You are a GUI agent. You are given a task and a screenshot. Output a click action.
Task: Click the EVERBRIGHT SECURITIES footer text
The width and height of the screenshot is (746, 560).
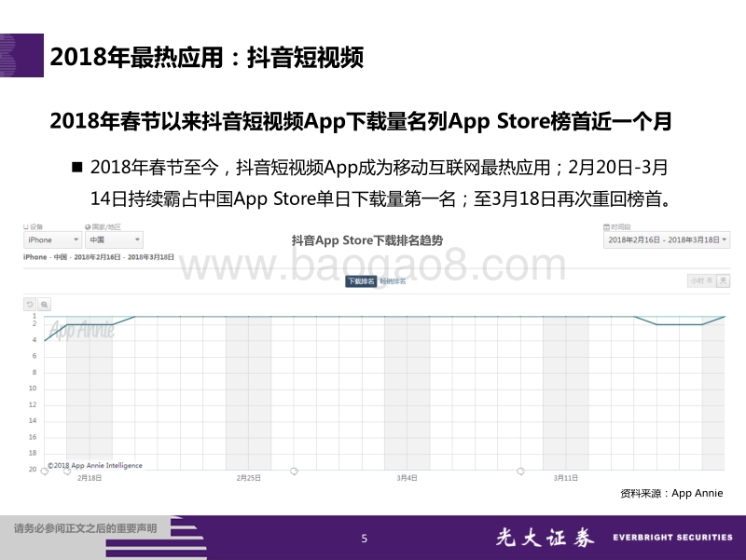pos(672,538)
